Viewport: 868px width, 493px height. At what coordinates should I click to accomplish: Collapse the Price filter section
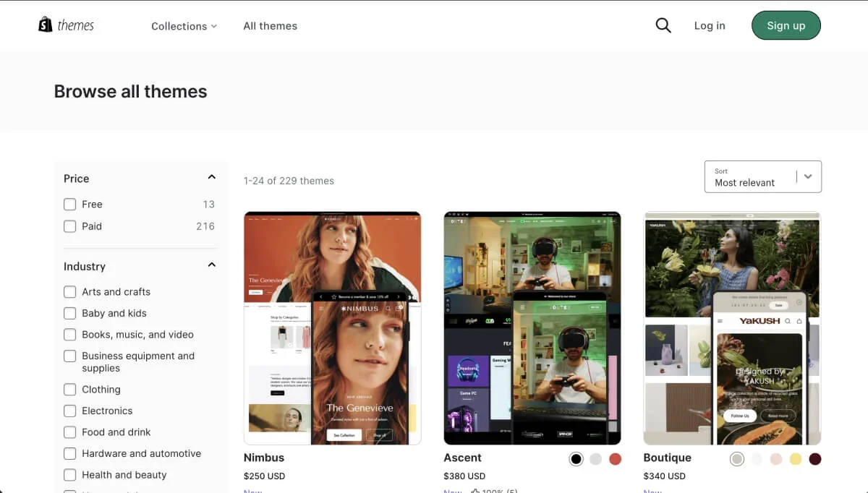click(210, 176)
